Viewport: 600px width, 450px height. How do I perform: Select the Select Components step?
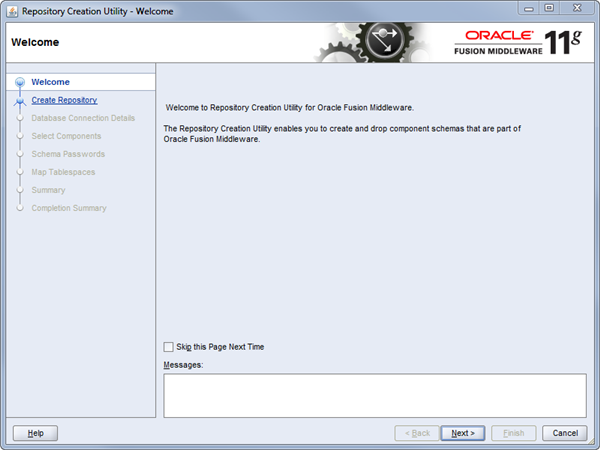[x=66, y=136]
